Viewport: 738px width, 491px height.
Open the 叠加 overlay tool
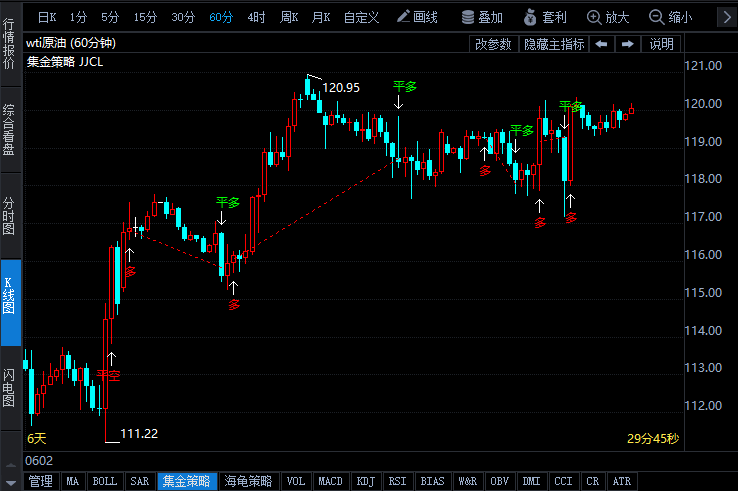[x=482, y=17]
